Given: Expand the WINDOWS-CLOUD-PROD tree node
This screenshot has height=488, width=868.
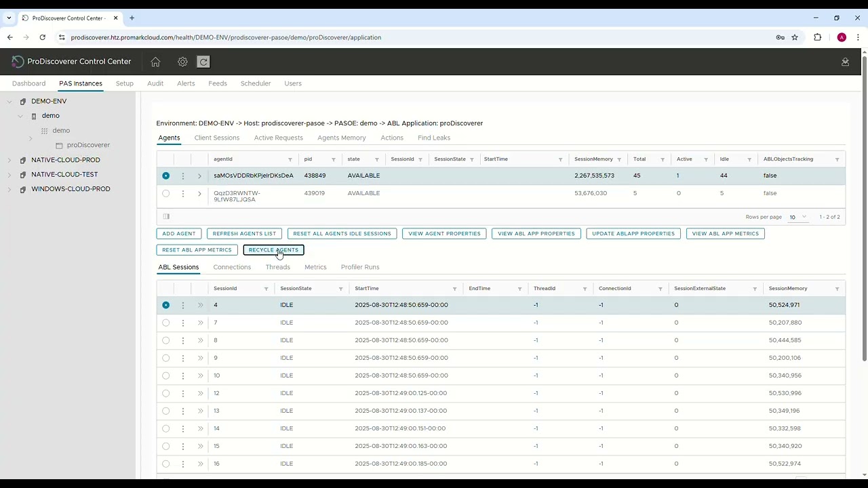Looking at the screenshot, I should [x=9, y=190].
